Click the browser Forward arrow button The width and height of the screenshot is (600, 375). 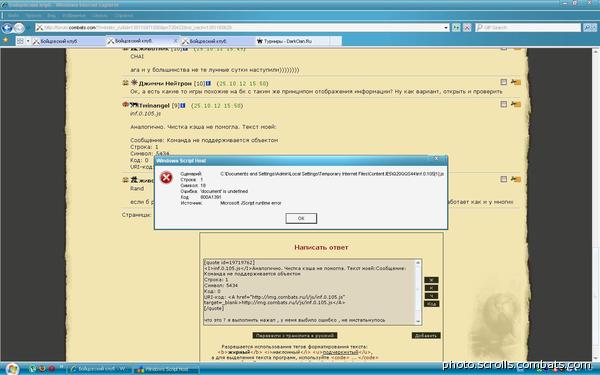tap(19, 28)
